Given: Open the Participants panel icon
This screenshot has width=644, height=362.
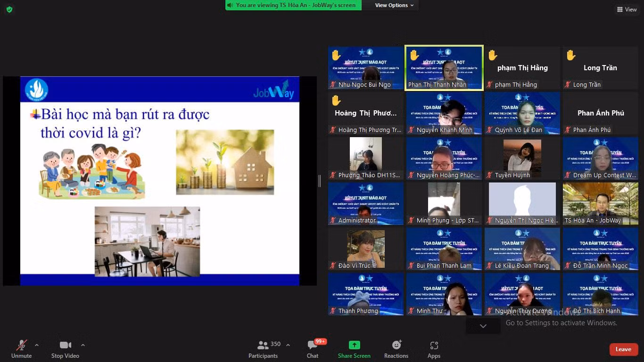Looking at the screenshot, I should (x=263, y=345).
